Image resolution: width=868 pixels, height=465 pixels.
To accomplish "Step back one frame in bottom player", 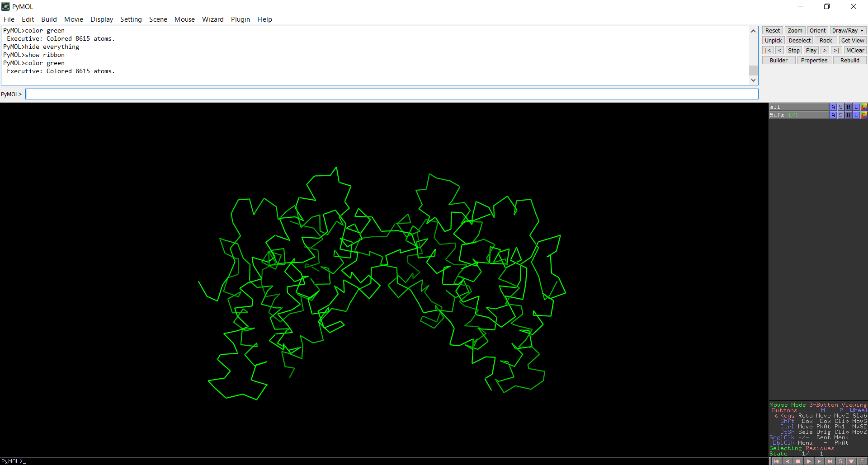I will pyautogui.click(x=788, y=461).
